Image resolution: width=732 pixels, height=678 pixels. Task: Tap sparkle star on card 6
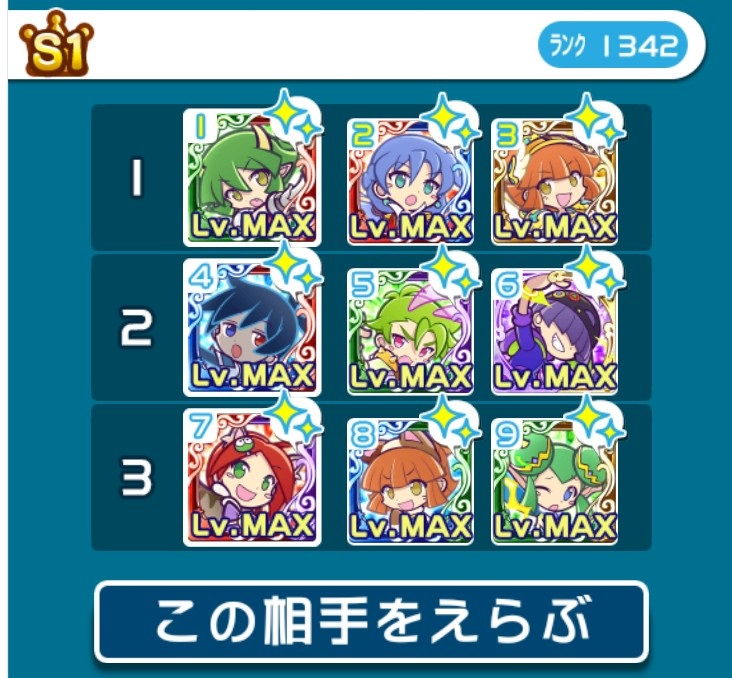[x=594, y=270]
